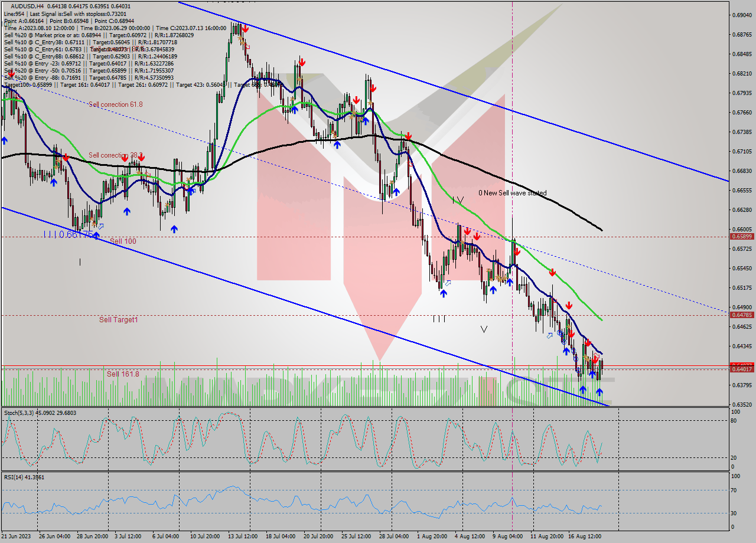The image size is (756, 543).
Task: Click the 21 Jun 2023 date label
Action: 15,537
